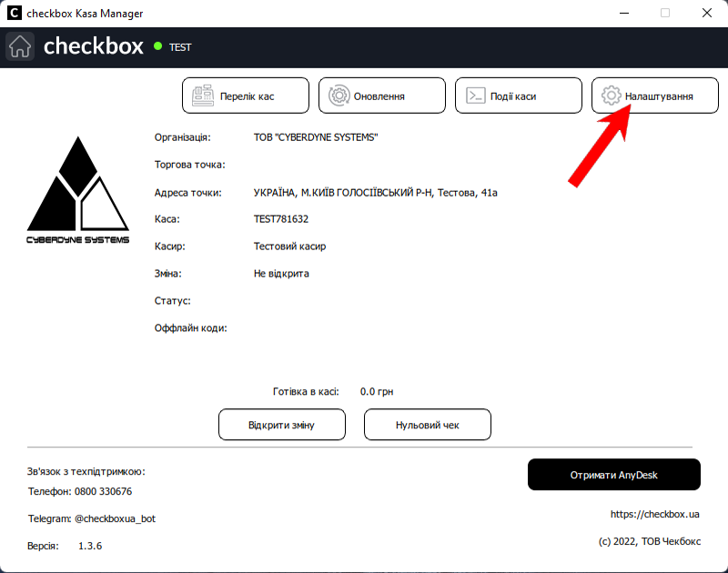The height and width of the screenshot is (573, 728).
Task: Click Telegram: @checkboxua_bot contact
Action: [x=92, y=518]
